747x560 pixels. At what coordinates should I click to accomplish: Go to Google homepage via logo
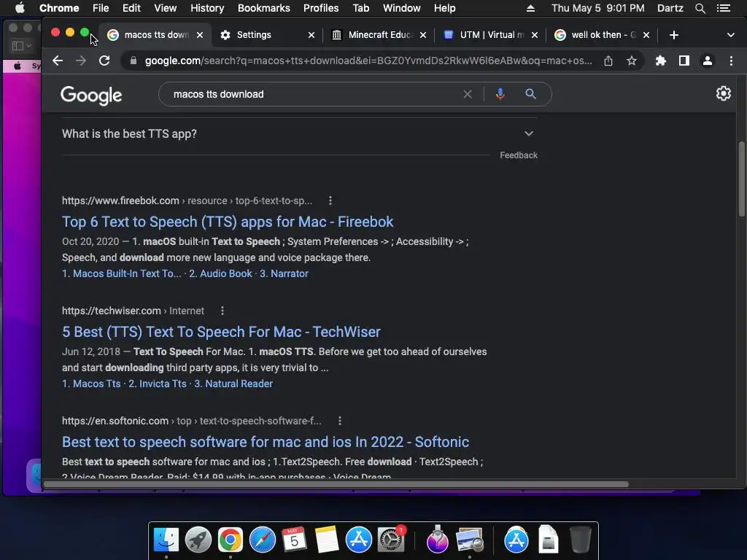click(x=91, y=95)
